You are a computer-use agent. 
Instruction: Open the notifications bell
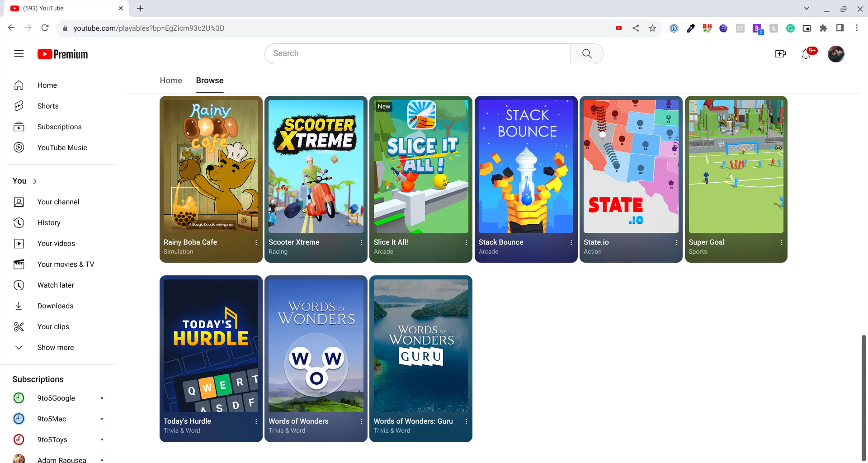pos(807,54)
